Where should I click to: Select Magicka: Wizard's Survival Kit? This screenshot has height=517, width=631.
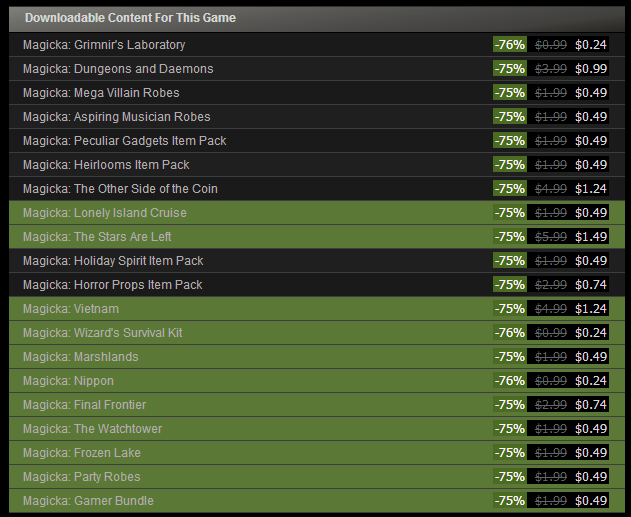point(317,333)
